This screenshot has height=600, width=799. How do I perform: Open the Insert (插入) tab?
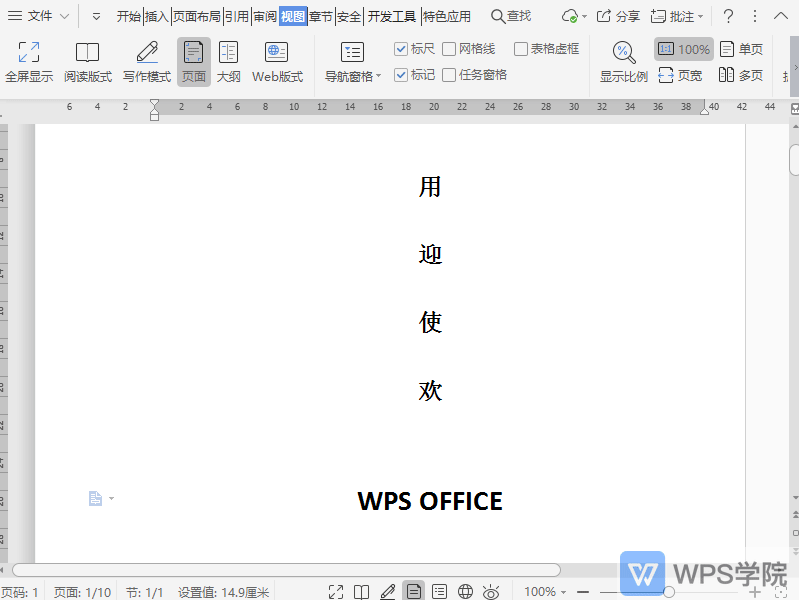coord(156,16)
